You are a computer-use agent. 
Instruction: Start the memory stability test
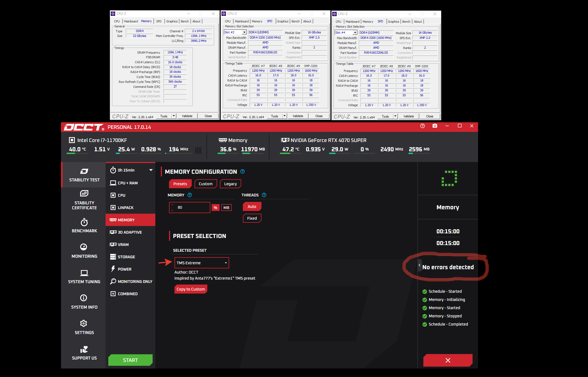tap(130, 360)
